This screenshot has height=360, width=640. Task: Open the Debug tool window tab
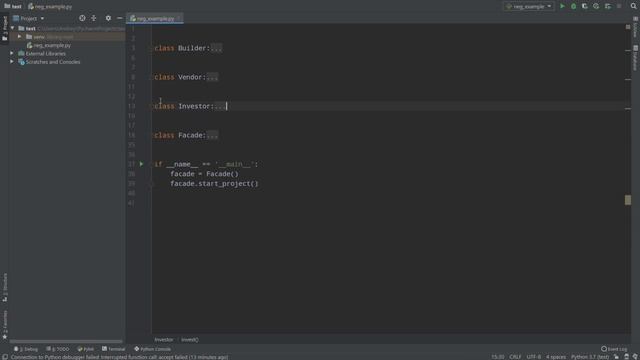[x=26, y=349]
